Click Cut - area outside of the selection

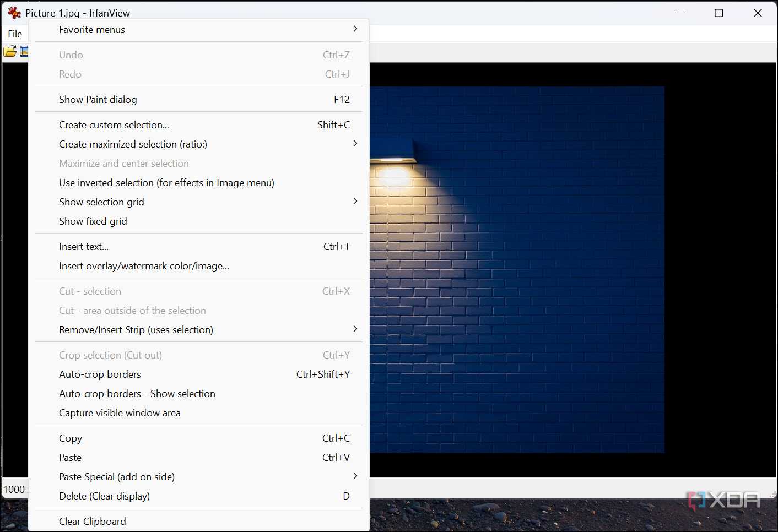(199, 311)
